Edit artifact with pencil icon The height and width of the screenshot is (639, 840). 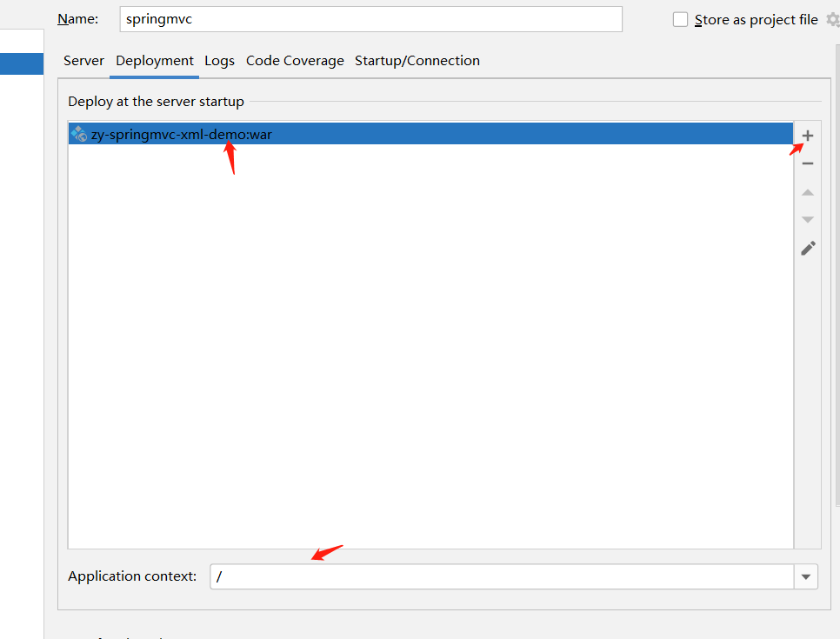[x=808, y=248]
